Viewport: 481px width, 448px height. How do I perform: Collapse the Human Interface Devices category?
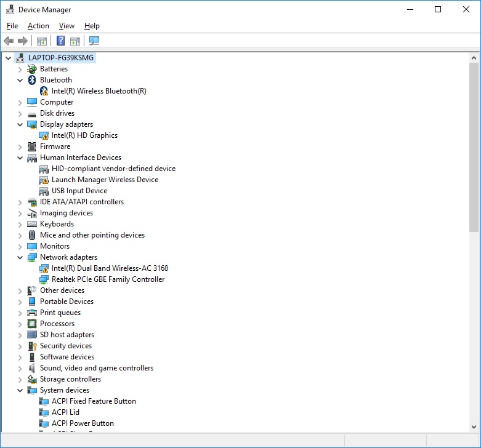(20, 158)
